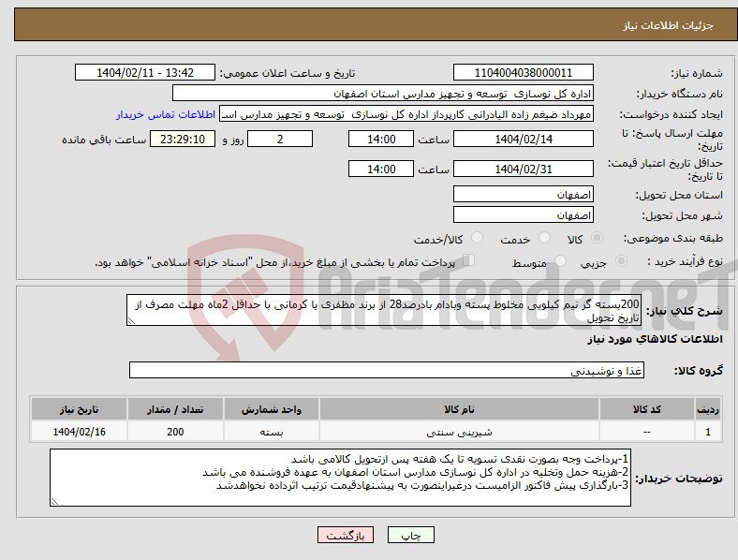The image size is (738, 560).
Task: Click the price validity date 1404/02/31
Action: 523,169
